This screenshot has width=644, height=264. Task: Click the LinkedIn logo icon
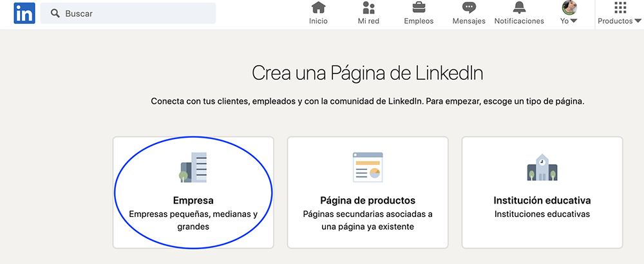point(24,13)
